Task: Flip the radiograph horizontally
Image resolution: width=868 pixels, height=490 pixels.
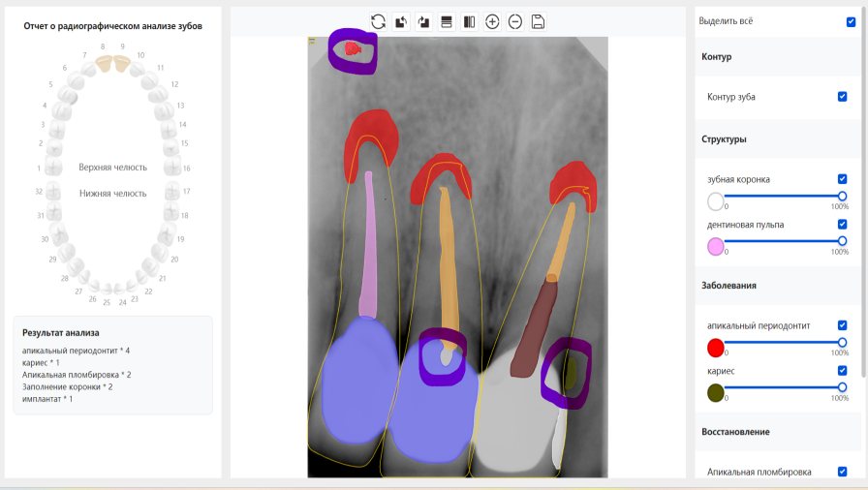Action: [469, 21]
